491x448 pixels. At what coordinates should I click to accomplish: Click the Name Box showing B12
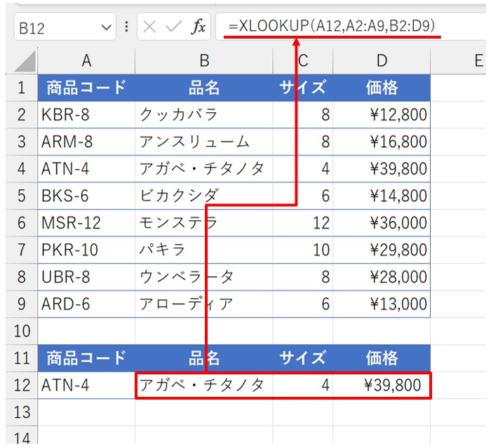click(x=65, y=27)
